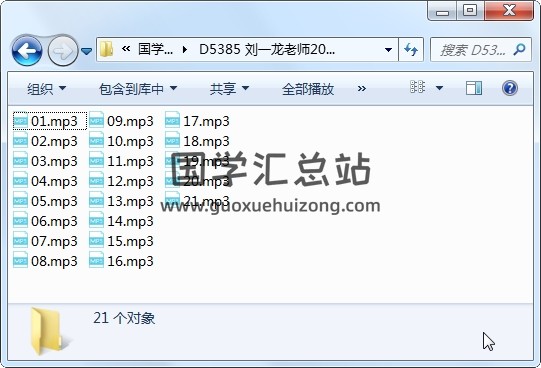Viewport: 541px width, 368px height.
Task: Open the help question mark icon
Action: pyautogui.click(x=510, y=88)
